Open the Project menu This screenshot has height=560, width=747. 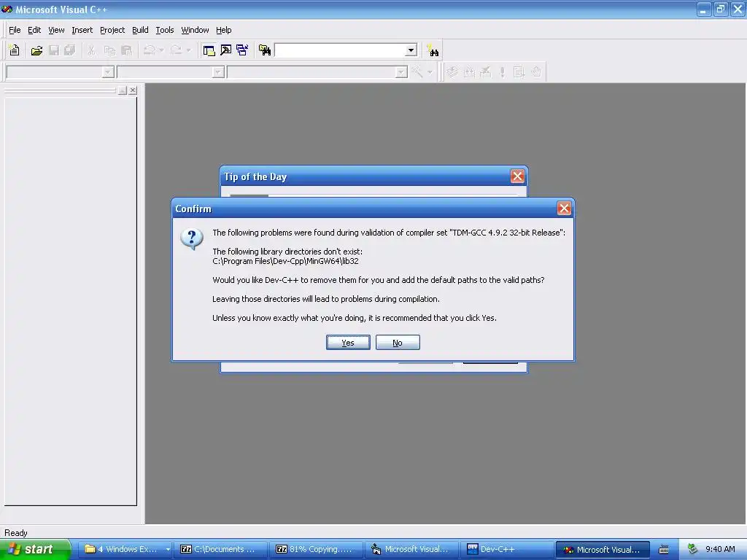click(x=112, y=30)
